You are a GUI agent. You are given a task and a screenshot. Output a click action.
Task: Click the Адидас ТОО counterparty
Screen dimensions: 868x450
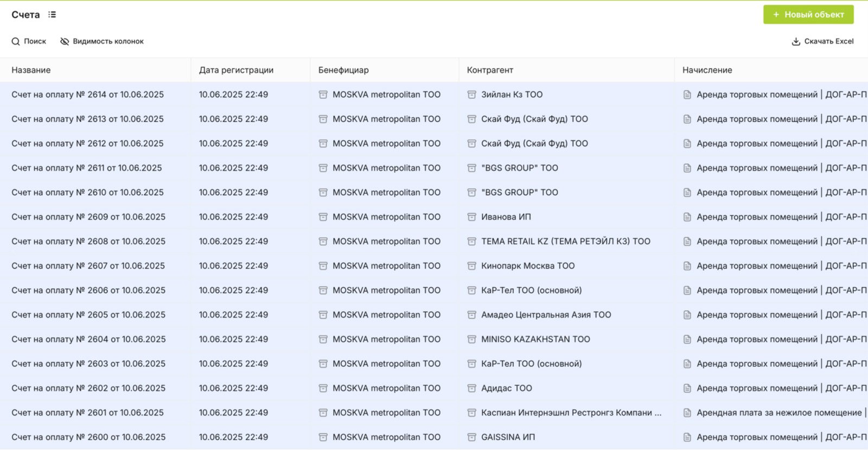506,388
